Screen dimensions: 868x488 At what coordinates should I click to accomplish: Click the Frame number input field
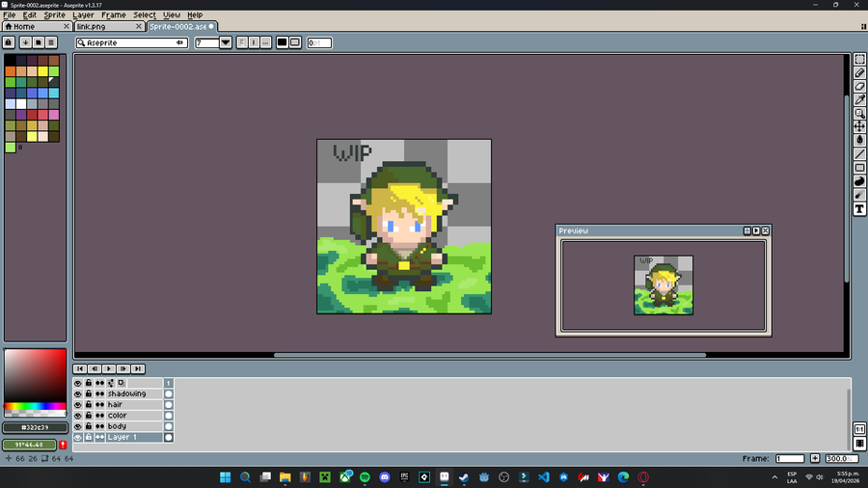[x=789, y=459]
